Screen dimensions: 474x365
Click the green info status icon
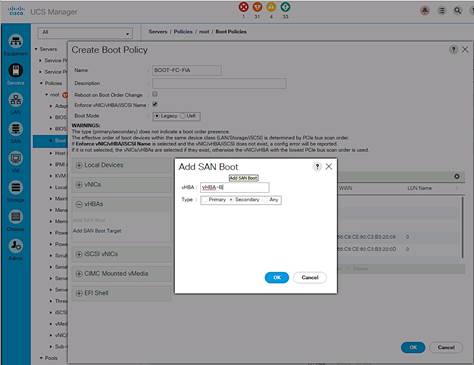(x=285, y=6)
